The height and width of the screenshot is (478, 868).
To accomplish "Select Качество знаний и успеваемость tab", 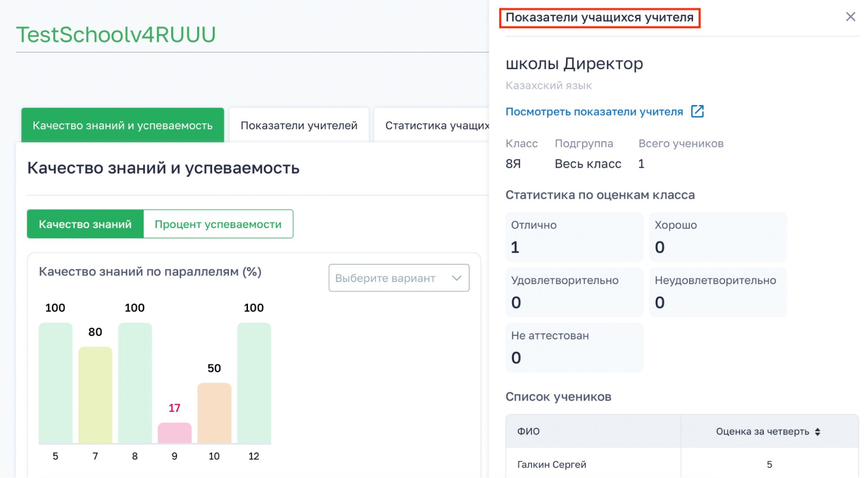I will click(x=122, y=126).
